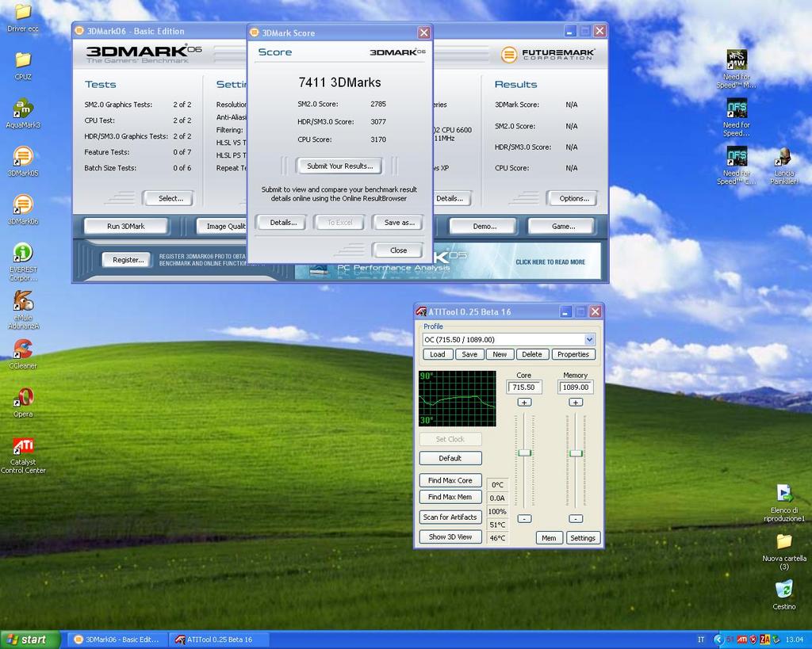Click Save as in the Score dialog

pyautogui.click(x=399, y=223)
